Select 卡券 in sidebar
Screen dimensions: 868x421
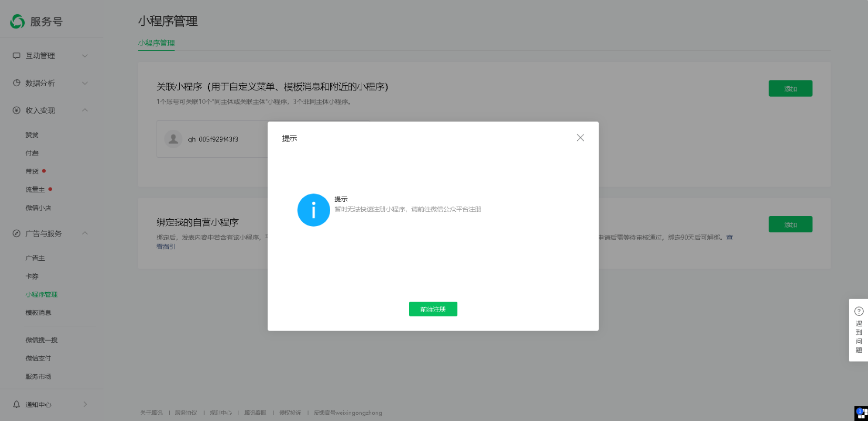32,276
